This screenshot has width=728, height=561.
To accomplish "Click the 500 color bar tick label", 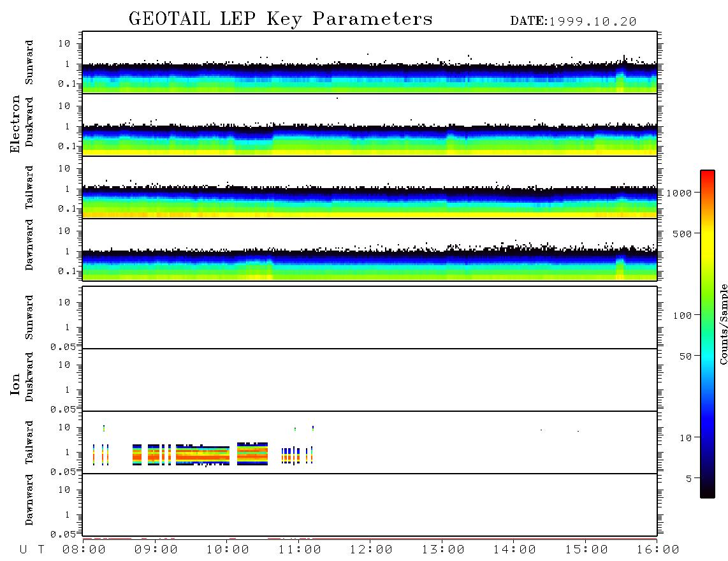I will point(683,233).
